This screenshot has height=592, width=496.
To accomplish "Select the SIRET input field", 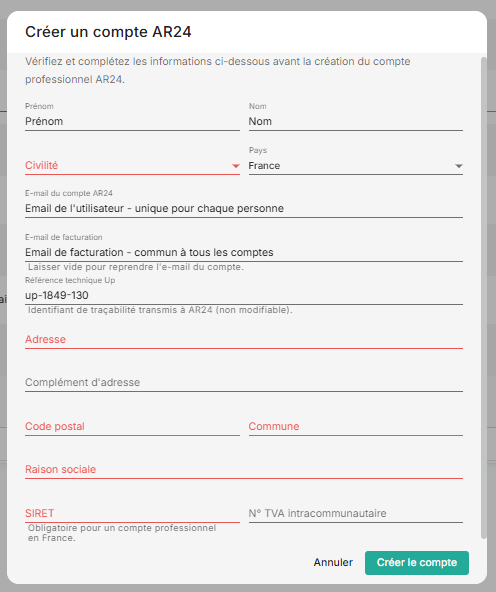I will pos(132,513).
